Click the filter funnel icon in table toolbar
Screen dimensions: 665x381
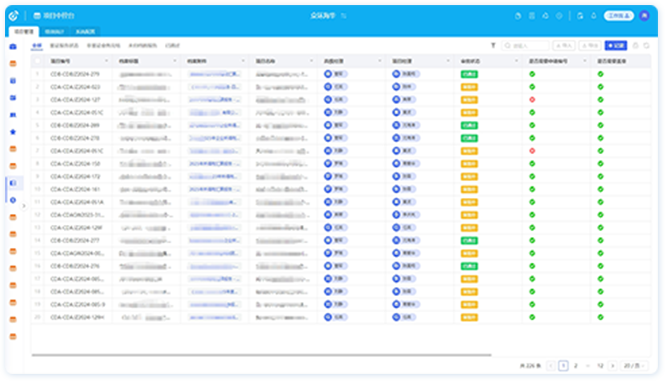(493, 45)
